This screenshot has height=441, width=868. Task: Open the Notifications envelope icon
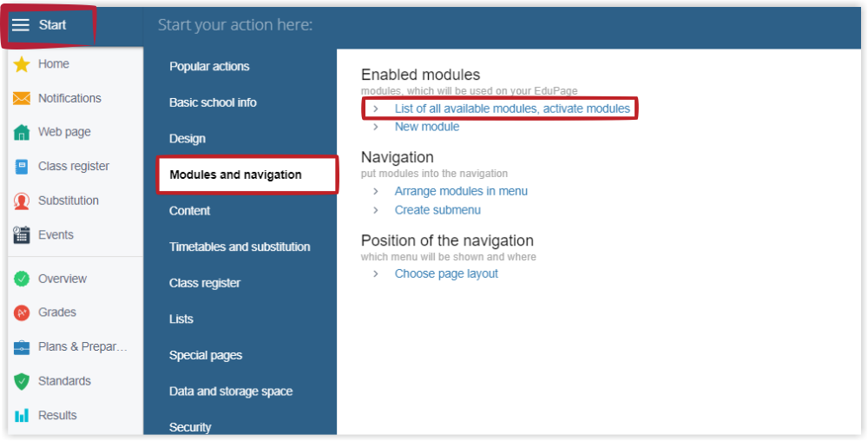tap(22, 98)
